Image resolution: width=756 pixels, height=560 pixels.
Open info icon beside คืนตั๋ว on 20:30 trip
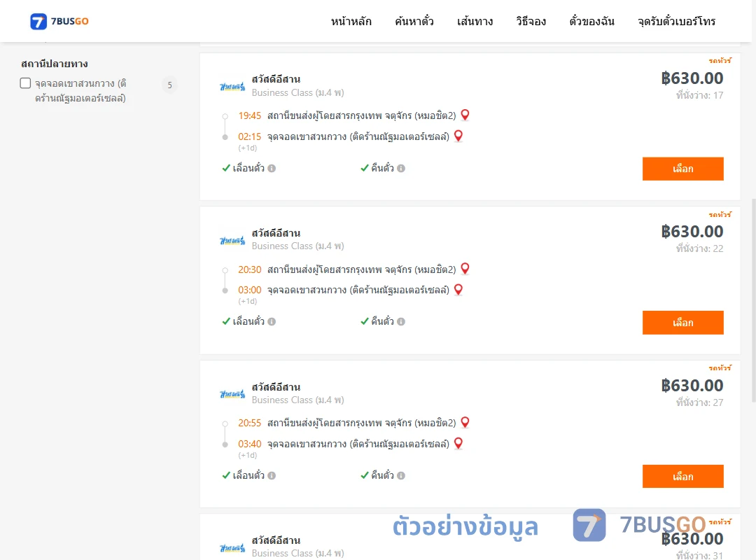[x=401, y=322]
